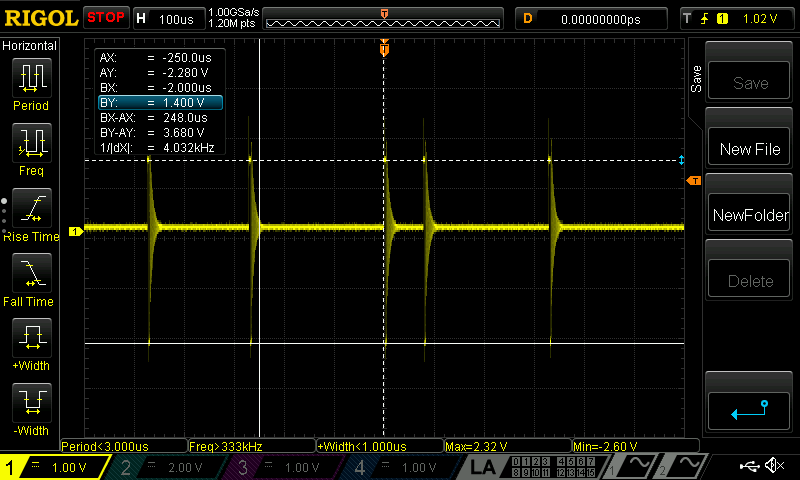Click the orange trigger level marker
Viewport: 800px width, 480px height.
[x=694, y=181]
